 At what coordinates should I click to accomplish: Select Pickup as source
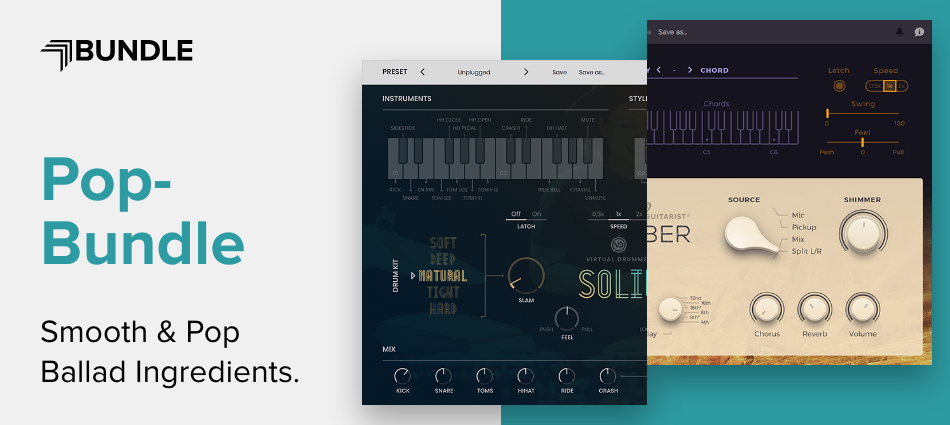804,227
